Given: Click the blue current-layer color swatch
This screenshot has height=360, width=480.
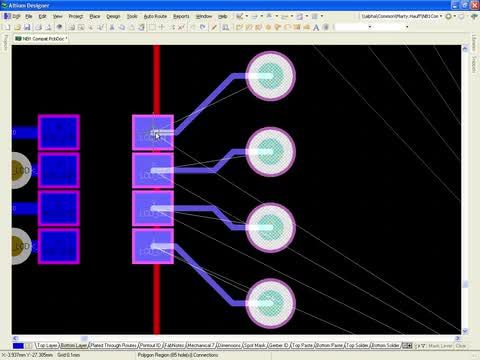Looking at the screenshot, I should pos(18,346).
